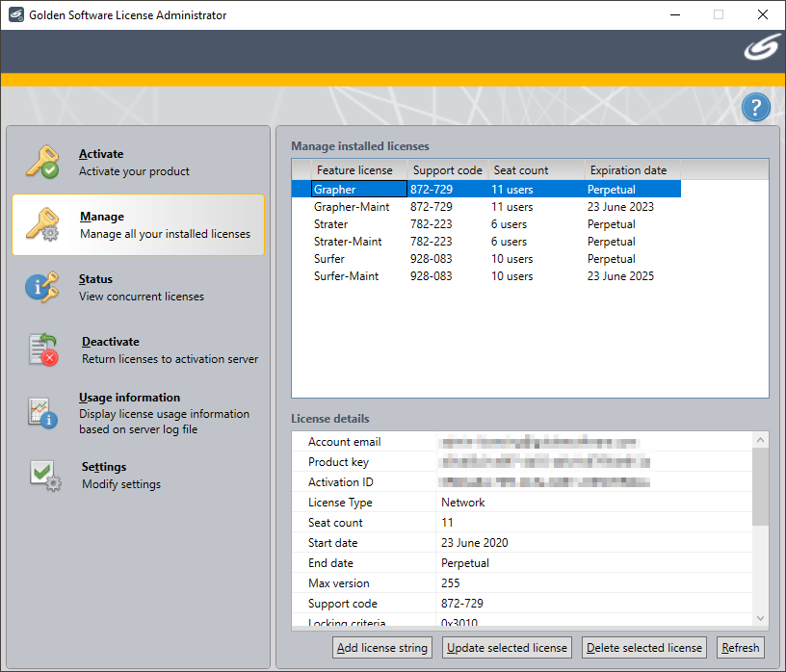Click the Golden Software logo
786x672 pixels.
(761, 45)
